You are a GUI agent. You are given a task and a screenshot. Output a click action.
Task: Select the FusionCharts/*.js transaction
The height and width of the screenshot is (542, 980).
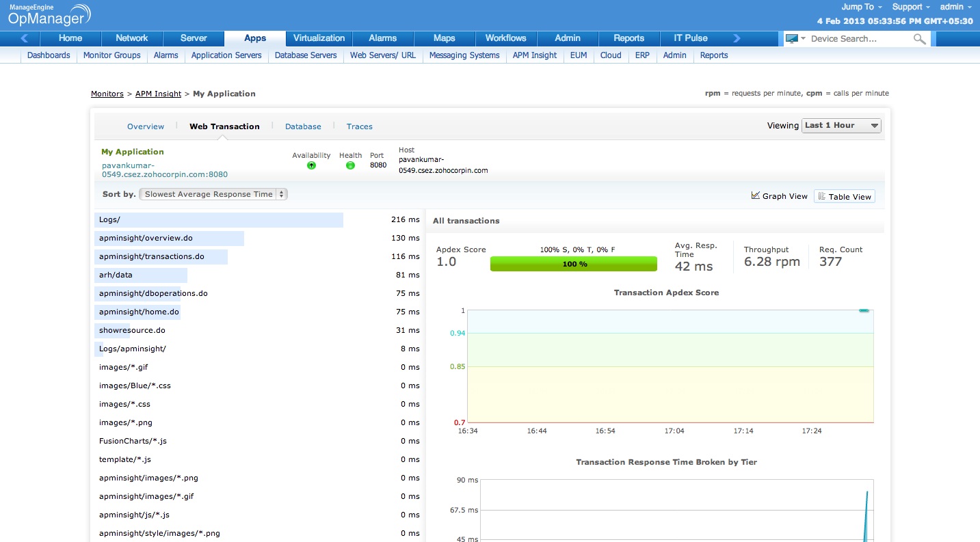point(259,441)
